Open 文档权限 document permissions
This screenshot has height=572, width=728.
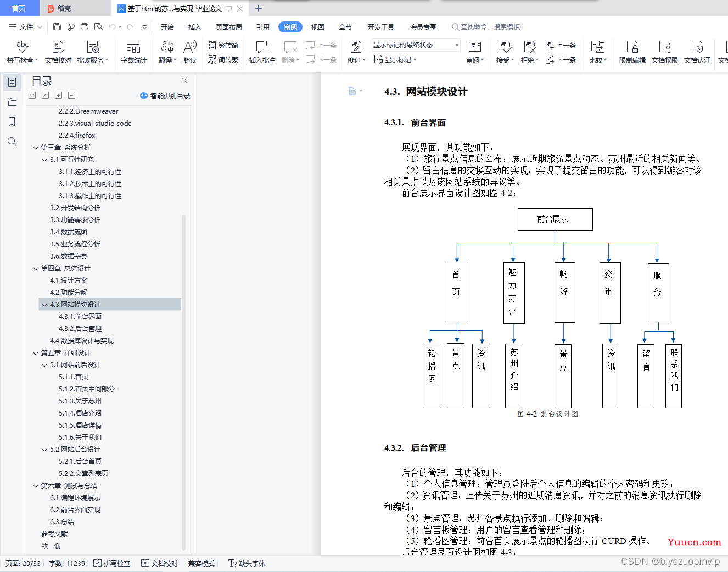(x=664, y=52)
